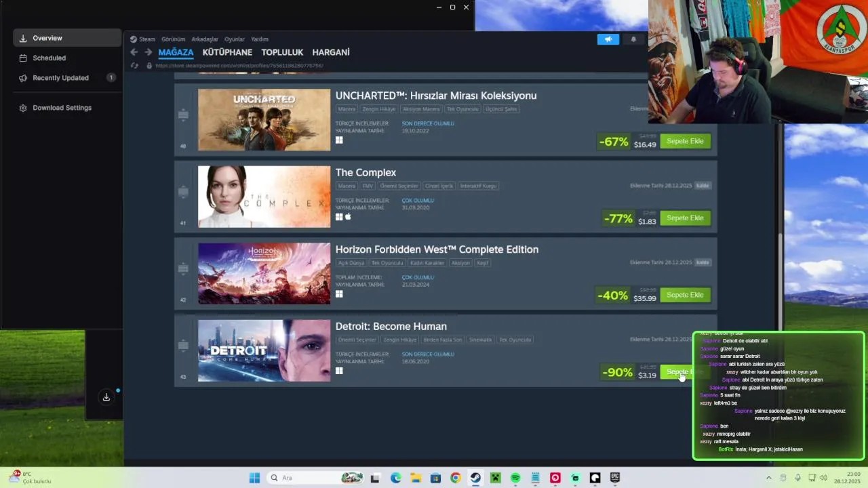This screenshot has width=868, height=488.
Task: Open Steam announcements megaphone button
Action: point(608,39)
